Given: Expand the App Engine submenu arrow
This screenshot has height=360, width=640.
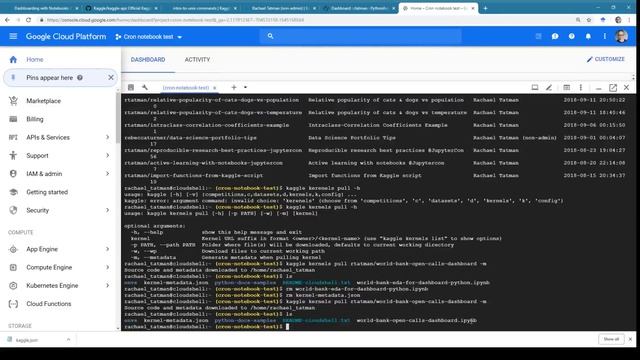Looking at the screenshot, I should click(x=107, y=249).
